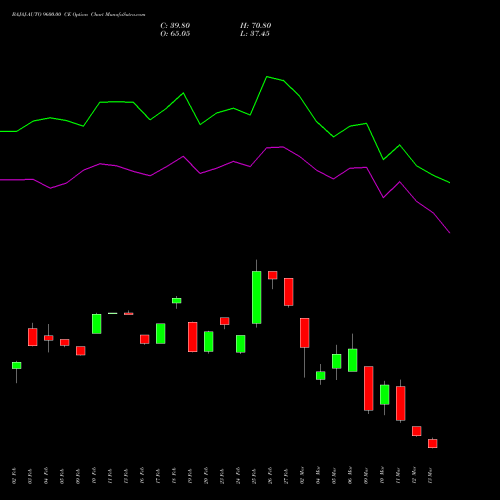Click the 10 Mar date label
The width and height of the screenshot is (500, 500).
pyautogui.click(x=382, y=476)
